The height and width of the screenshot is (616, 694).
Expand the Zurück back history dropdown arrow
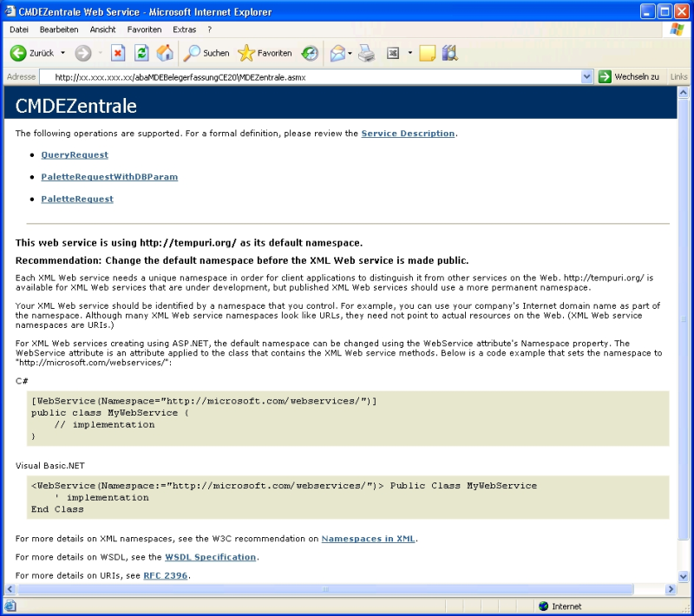coord(62,54)
